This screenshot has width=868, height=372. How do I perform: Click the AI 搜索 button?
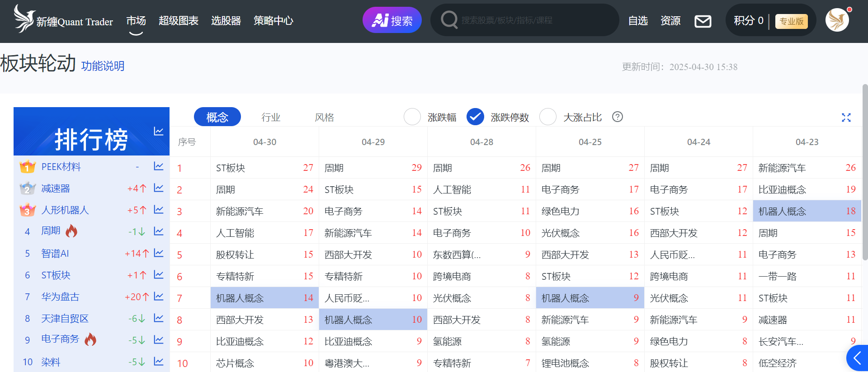click(x=392, y=20)
